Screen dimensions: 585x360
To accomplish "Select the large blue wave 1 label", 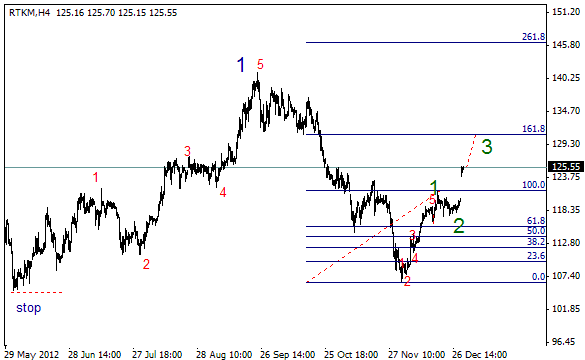I will [241, 65].
